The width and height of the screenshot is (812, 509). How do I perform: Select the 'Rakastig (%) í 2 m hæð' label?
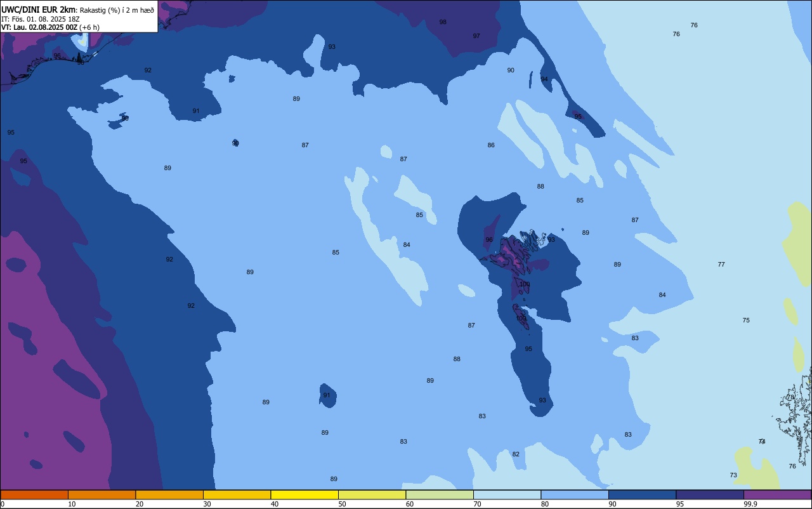click(117, 10)
